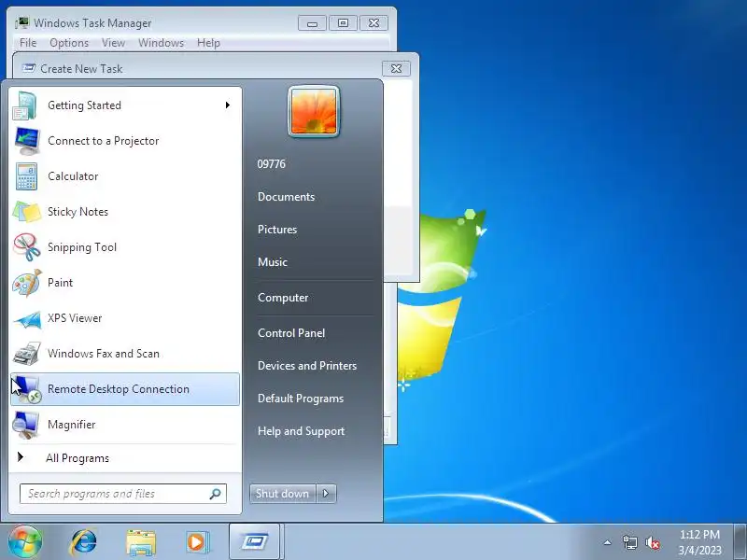Open the Music library
The height and width of the screenshot is (560, 747).
tap(273, 262)
